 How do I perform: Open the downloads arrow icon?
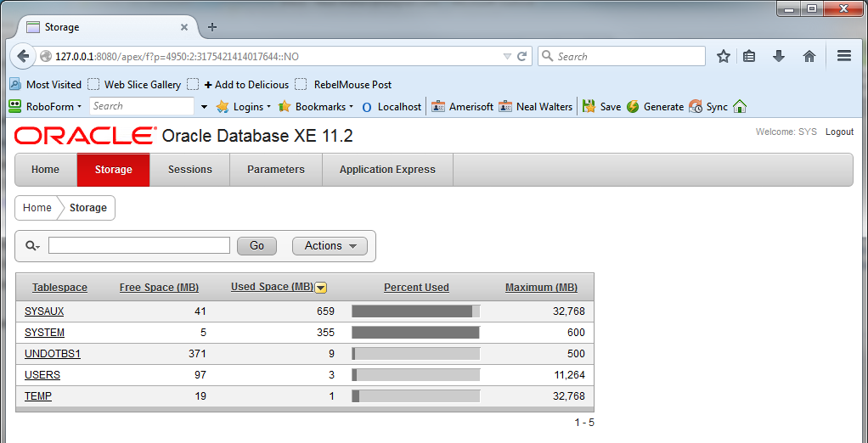(779, 56)
